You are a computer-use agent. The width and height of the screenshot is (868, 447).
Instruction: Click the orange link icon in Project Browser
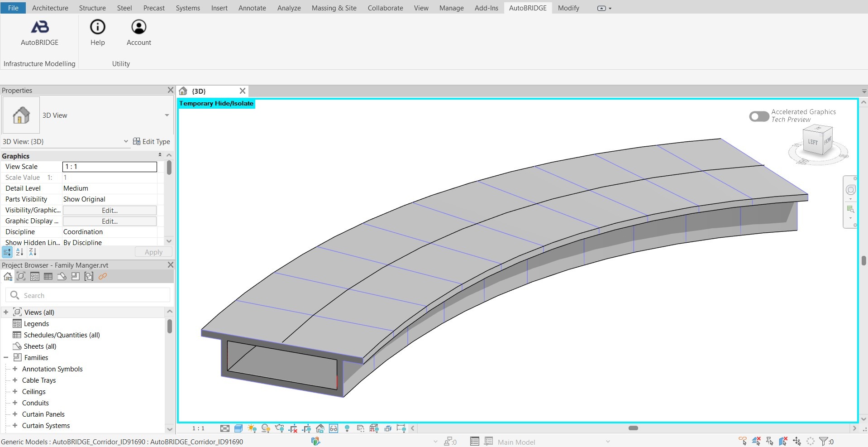click(x=103, y=276)
